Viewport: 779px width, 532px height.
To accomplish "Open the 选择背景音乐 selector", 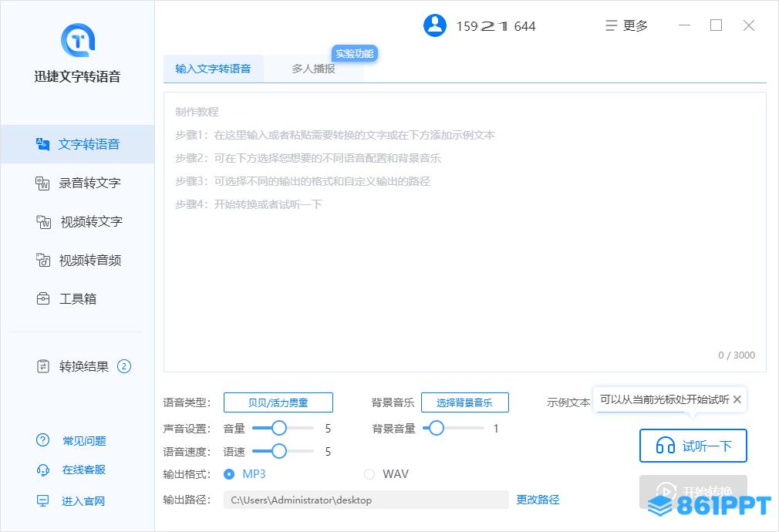I will [465, 402].
